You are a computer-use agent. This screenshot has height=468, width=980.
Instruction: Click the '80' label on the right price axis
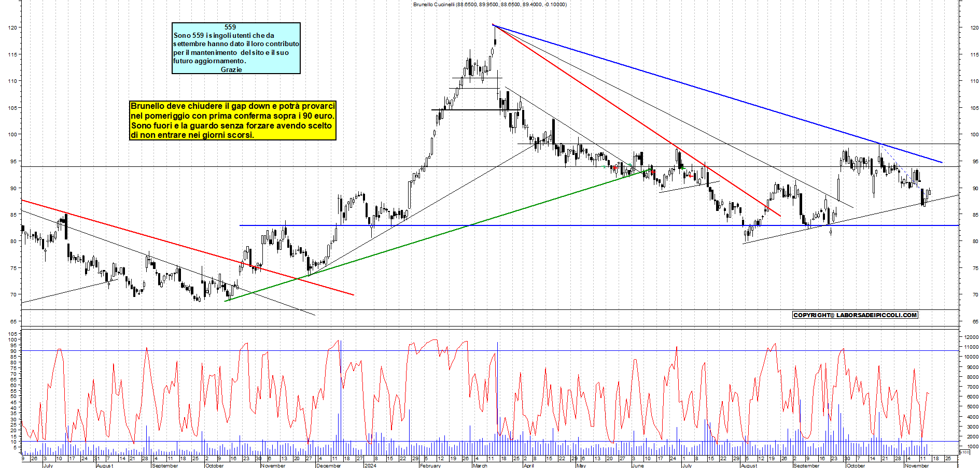click(975, 242)
